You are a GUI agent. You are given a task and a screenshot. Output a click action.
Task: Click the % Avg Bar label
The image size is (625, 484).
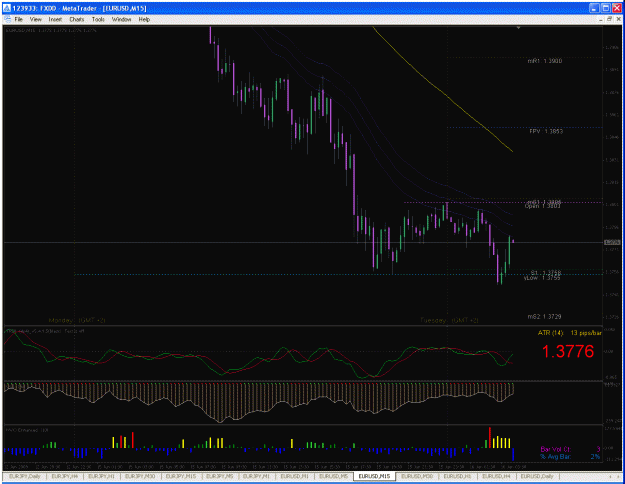[556, 456]
